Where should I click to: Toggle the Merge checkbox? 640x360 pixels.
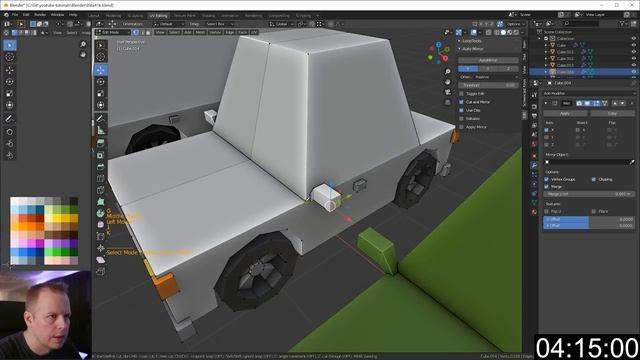click(x=547, y=187)
